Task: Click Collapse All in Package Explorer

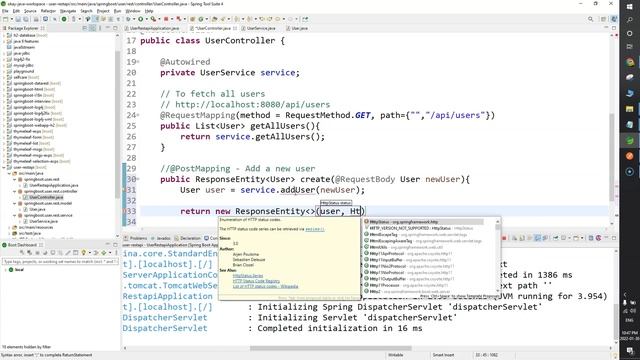Action: click(85, 28)
